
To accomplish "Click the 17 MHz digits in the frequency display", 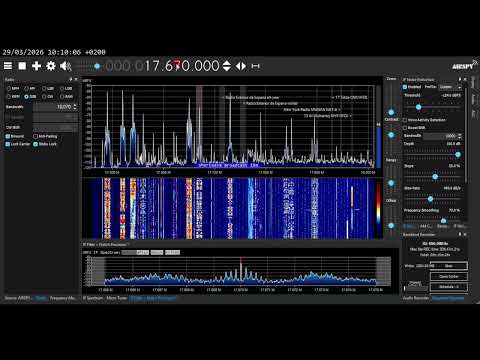I will pos(152,66).
